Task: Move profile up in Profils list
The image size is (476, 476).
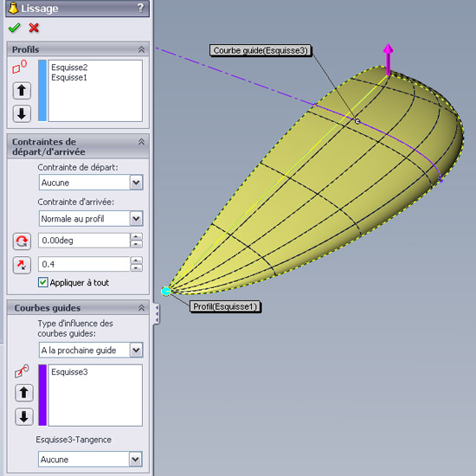Action: (22, 91)
